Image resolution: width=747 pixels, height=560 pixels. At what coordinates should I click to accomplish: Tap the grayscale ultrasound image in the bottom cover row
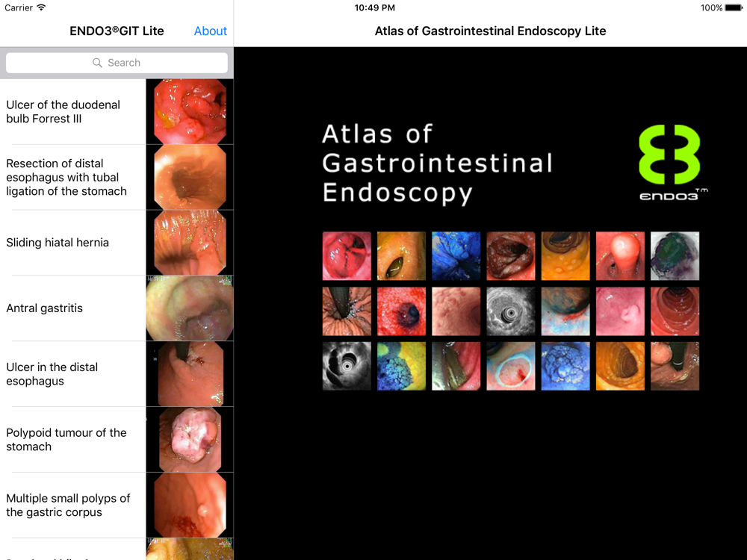click(347, 366)
